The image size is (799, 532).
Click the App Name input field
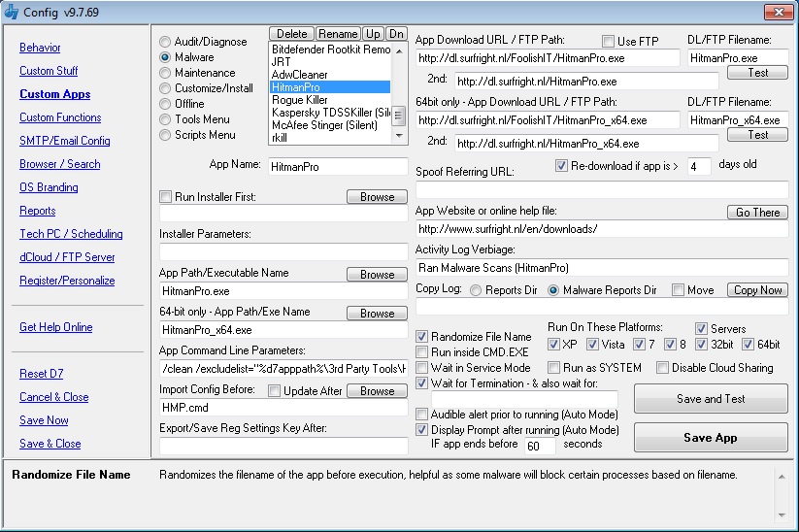(338, 167)
